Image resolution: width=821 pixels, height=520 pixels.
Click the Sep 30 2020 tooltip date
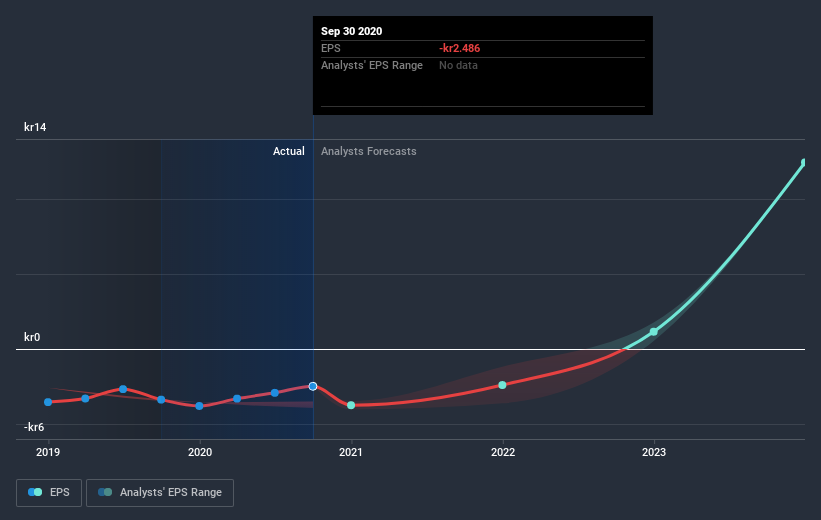click(x=351, y=31)
